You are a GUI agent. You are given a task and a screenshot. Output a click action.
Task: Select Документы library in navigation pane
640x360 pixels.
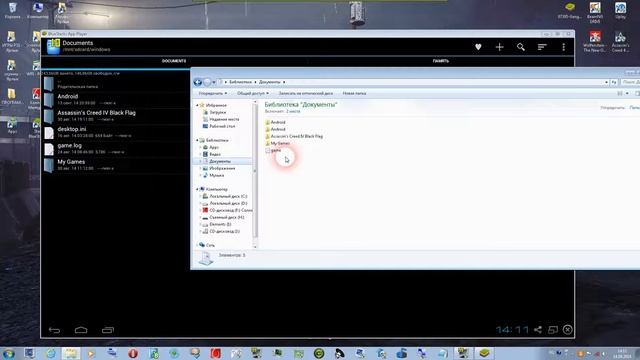[220, 161]
